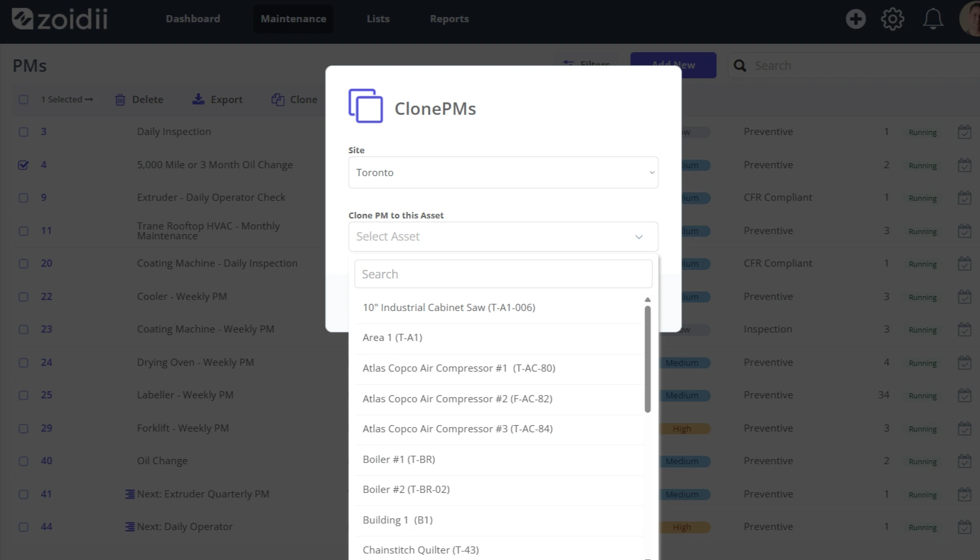Click the Delete trash icon

120,100
